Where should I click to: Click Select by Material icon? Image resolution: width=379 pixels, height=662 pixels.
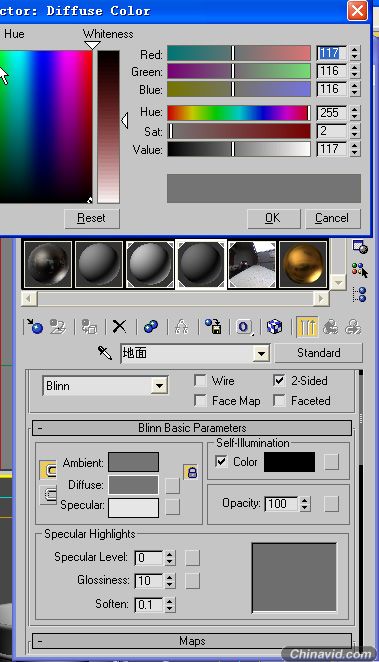point(360,270)
